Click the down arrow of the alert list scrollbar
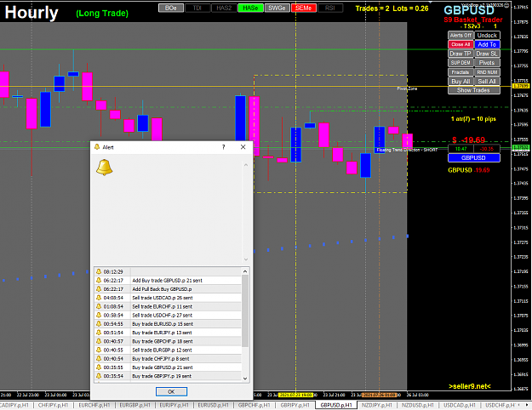The height and width of the screenshot is (410, 532). coord(245,379)
